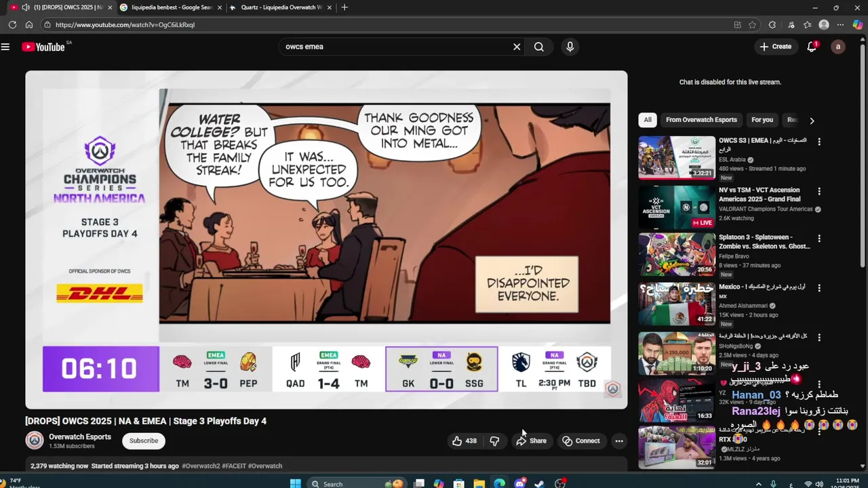Start voice search with microphone

point(570,47)
